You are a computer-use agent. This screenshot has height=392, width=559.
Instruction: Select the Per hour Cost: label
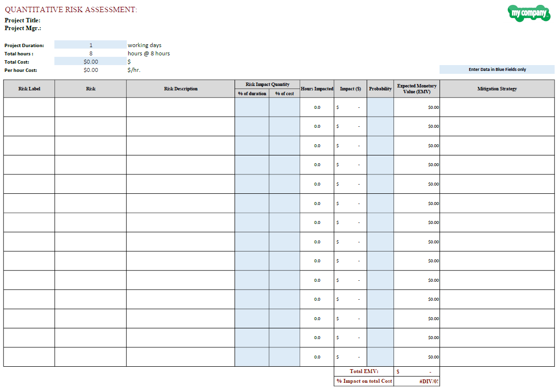[x=21, y=70]
